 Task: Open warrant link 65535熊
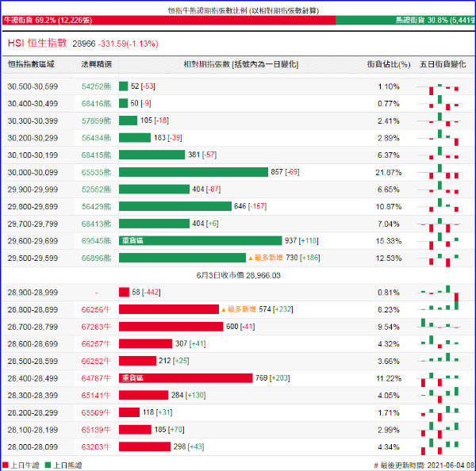96,172
